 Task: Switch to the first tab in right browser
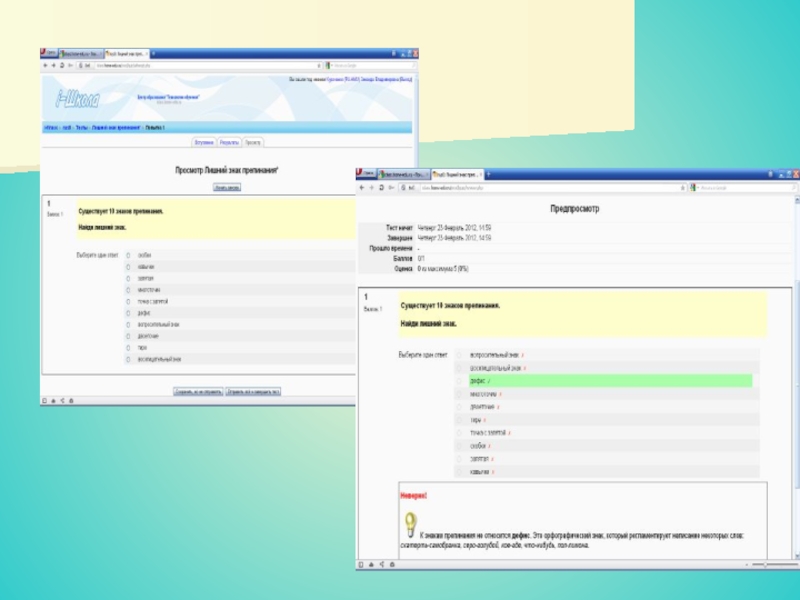click(x=404, y=174)
